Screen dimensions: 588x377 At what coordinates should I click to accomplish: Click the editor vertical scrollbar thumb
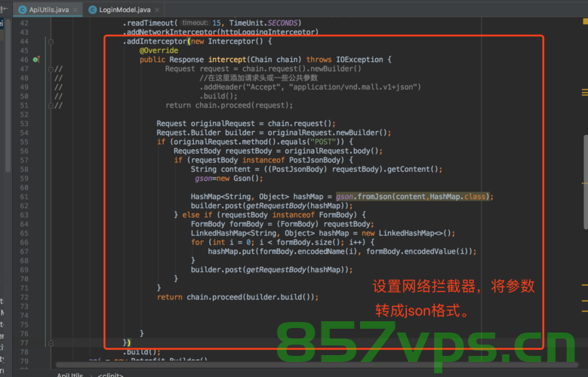click(586, 182)
